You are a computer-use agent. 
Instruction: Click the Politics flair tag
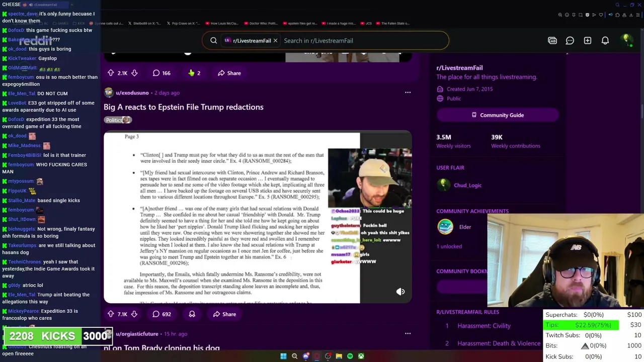pyautogui.click(x=118, y=120)
